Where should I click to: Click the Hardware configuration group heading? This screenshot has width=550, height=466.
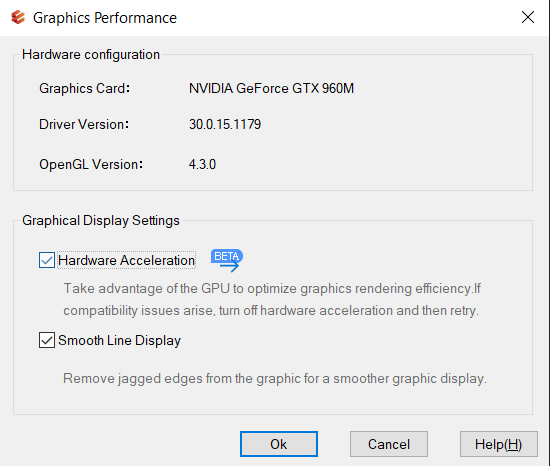point(91,55)
